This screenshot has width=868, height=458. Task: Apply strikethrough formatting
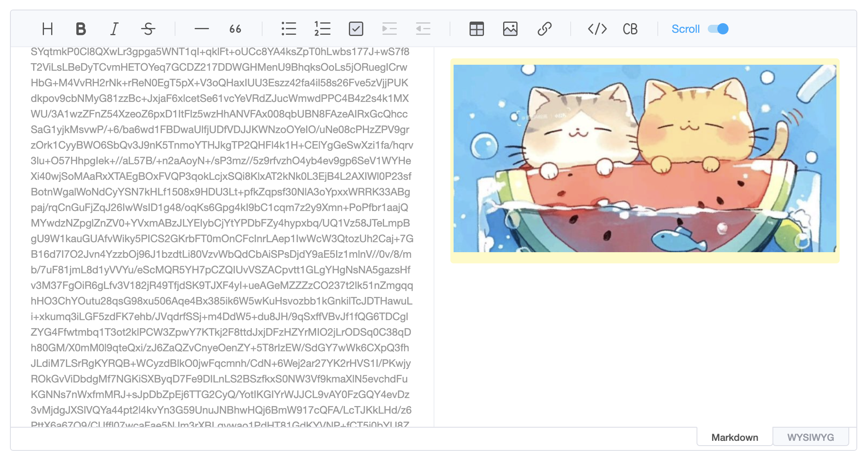(x=148, y=29)
